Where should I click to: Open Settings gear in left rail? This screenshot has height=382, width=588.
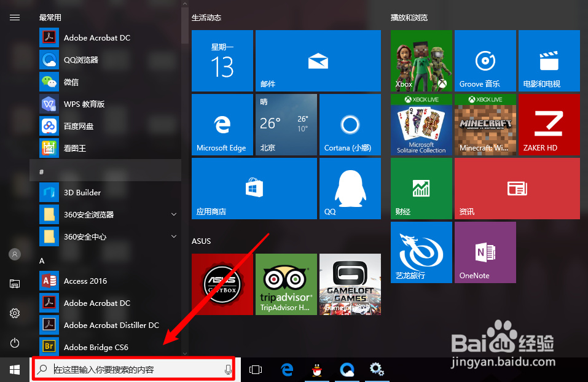(x=15, y=313)
